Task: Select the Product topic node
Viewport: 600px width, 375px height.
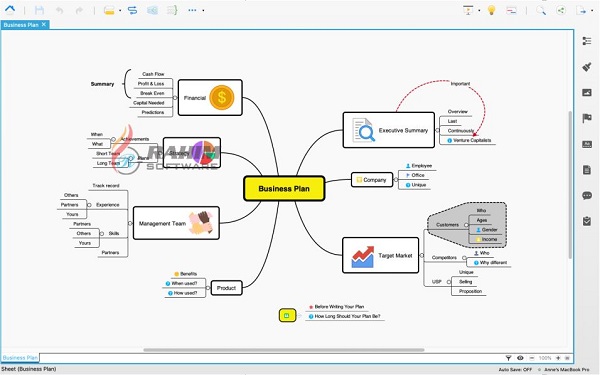Action: (x=227, y=288)
